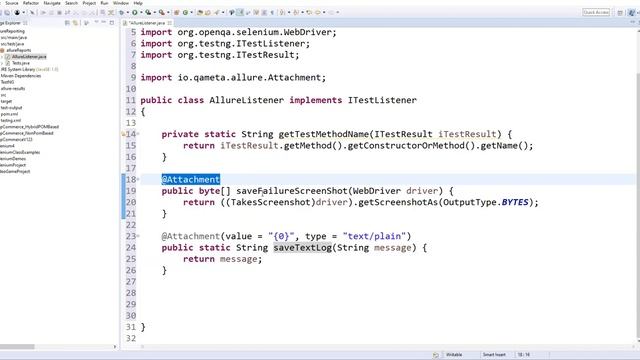Image resolution: width=640 pixels, height=360 pixels.
Task: Expand Tests.java tree node arrow
Action: 2,63
